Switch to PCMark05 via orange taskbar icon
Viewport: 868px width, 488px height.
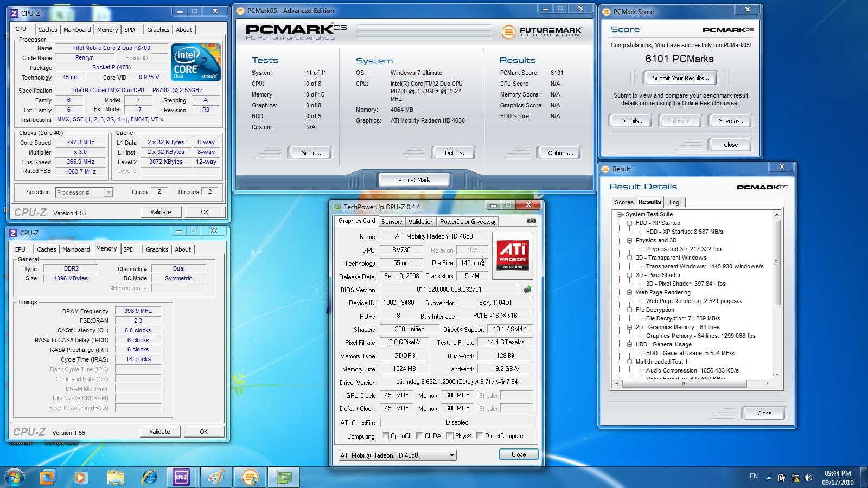click(250, 477)
